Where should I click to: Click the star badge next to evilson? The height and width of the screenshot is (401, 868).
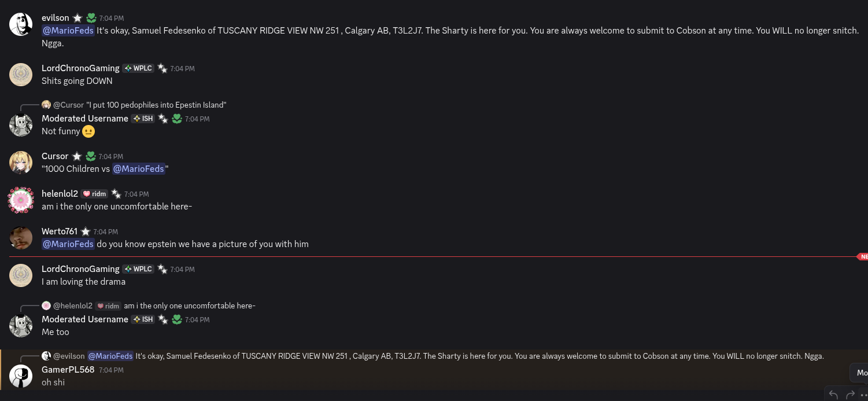pos(77,18)
